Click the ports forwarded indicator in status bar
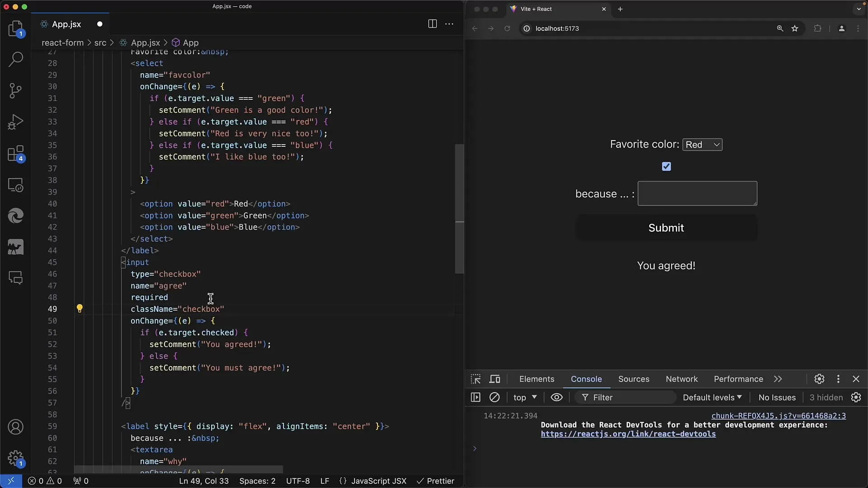Viewport: 868px width, 488px height. pyautogui.click(x=81, y=481)
